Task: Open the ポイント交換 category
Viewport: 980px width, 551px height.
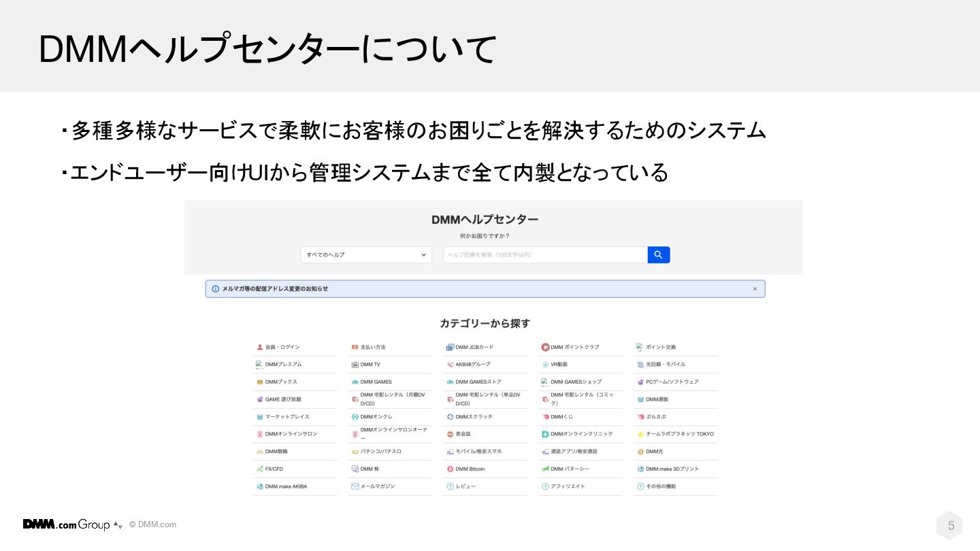Action: [x=676, y=347]
